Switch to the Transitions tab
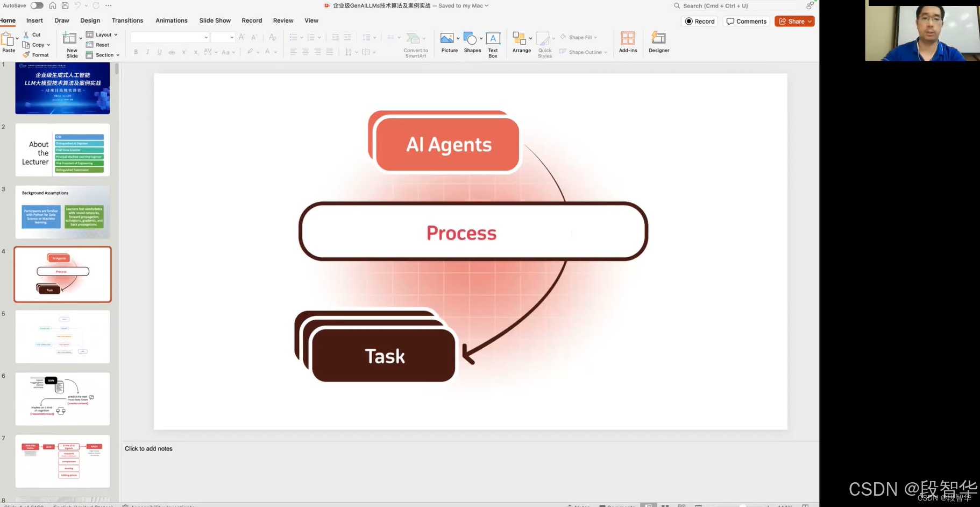This screenshot has width=980, height=507. click(x=127, y=20)
